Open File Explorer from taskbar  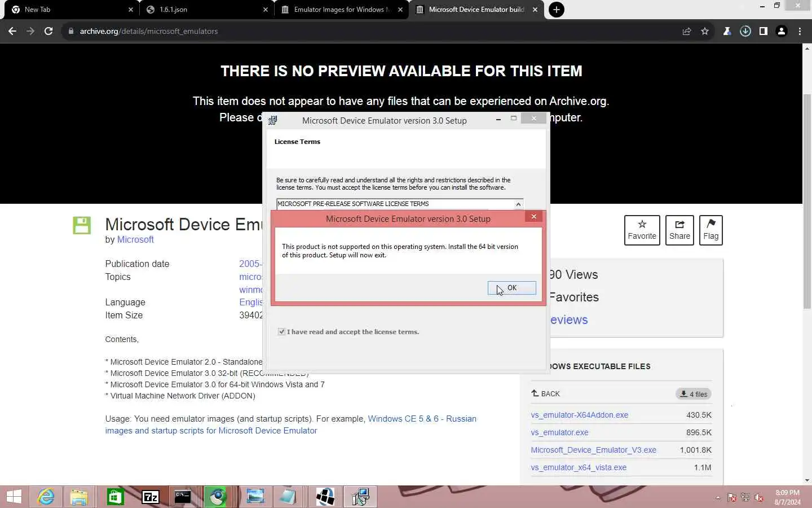pyautogui.click(x=80, y=497)
